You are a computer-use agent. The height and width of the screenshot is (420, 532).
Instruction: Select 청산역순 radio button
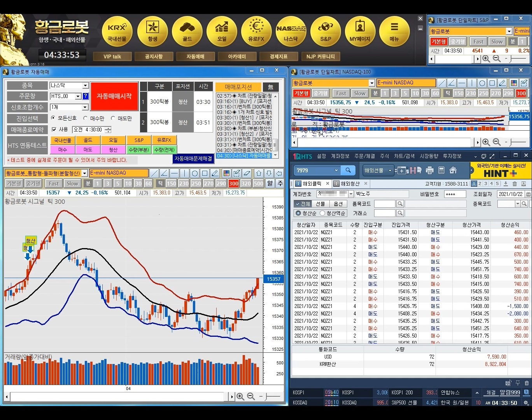coord(322,213)
